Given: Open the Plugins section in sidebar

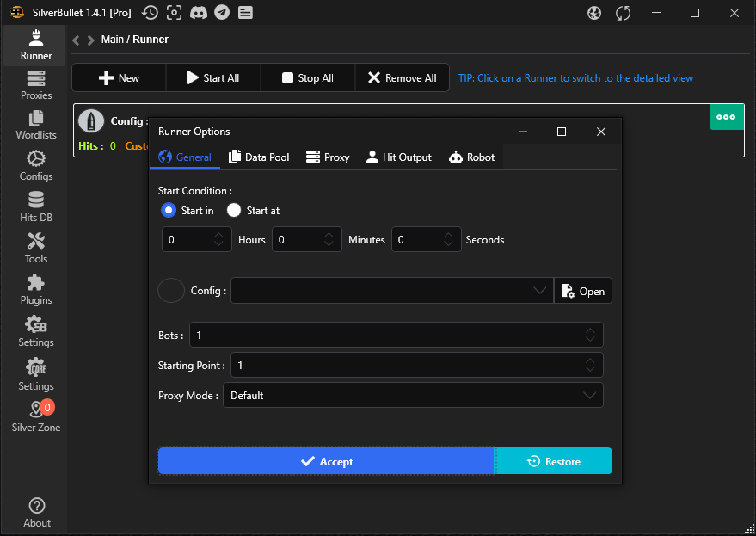Looking at the screenshot, I should tap(36, 290).
